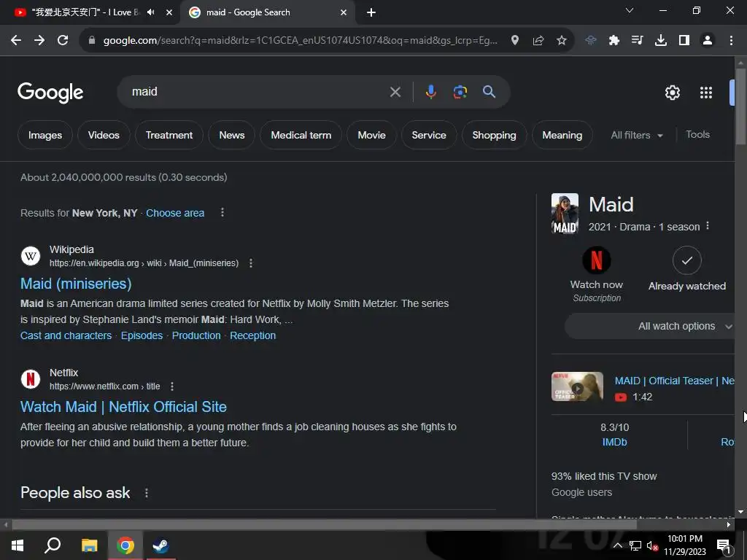The width and height of the screenshot is (747, 560).
Task: Click the Maid poster thumbnail
Action: pyautogui.click(x=565, y=214)
